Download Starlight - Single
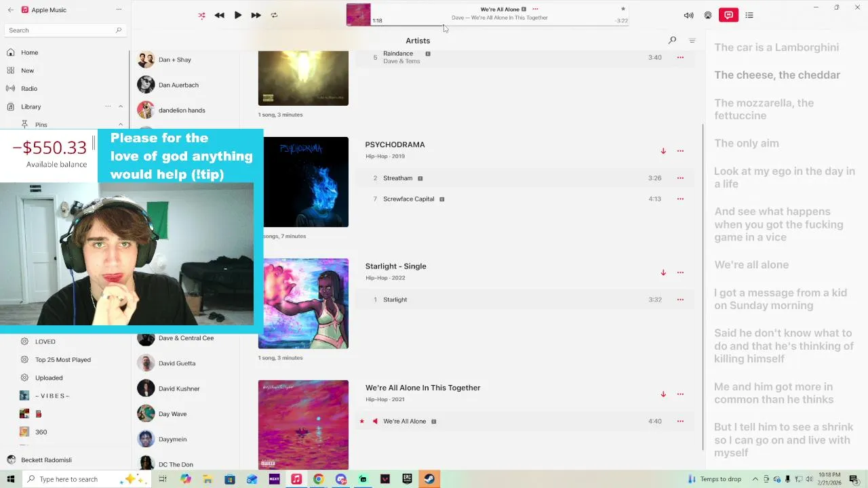 (663, 272)
